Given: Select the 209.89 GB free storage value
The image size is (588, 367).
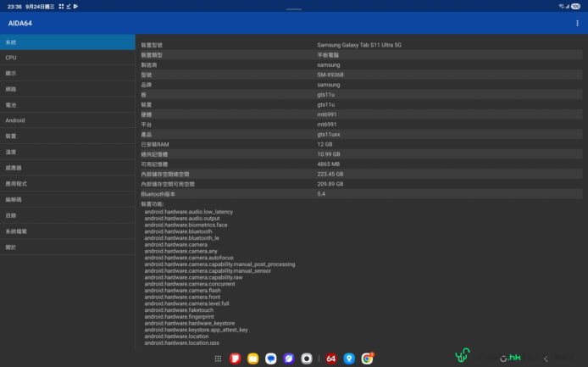Looking at the screenshot, I should (330, 184).
